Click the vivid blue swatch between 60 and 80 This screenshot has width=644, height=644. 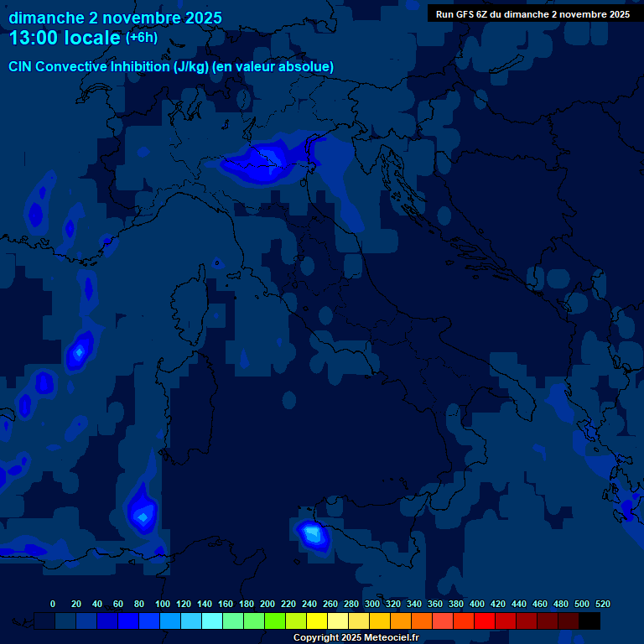[x=127, y=621]
